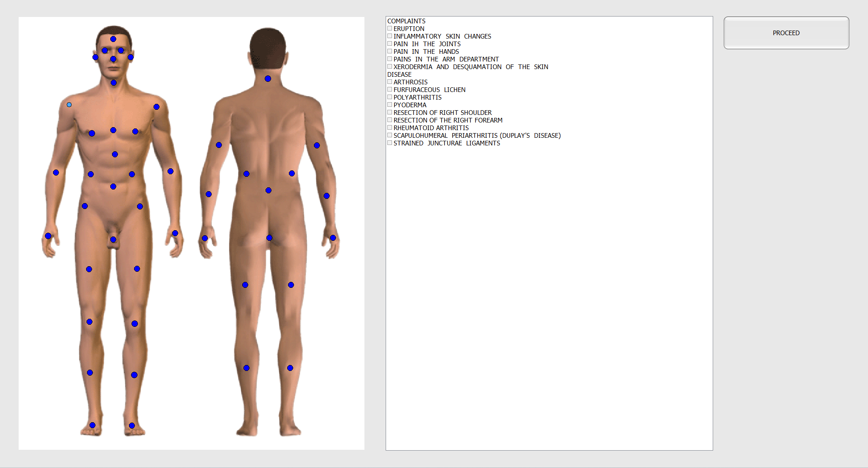The image size is (868, 468).
Task: Tick the RHEUMATOID ARTHRITIS checkbox
Action: [389, 128]
